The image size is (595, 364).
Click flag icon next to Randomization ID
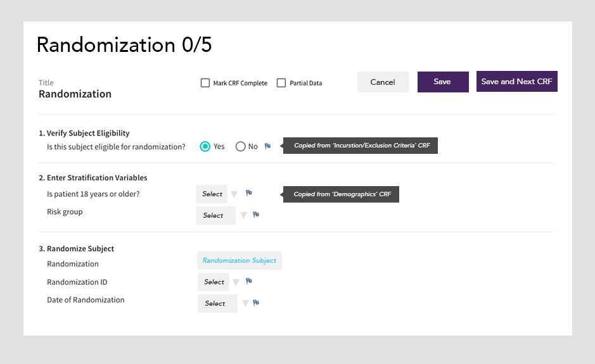tap(248, 281)
